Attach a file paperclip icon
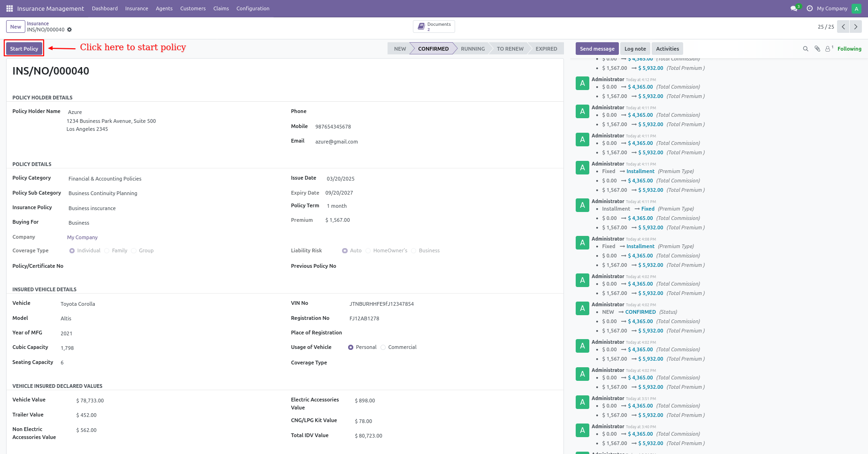 click(x=817, y=49)
